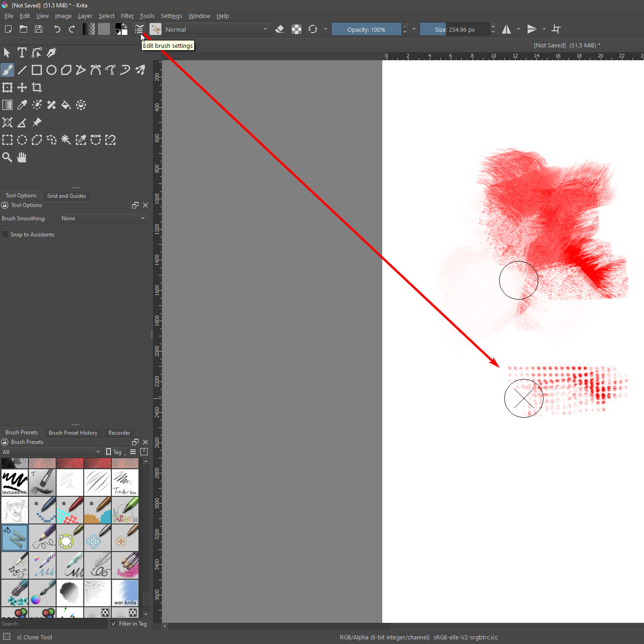The height and width of the screenshot is (644, 644).
Task: Expand the Brush Smoothing dropdown
Action: pyautogui.click(x=103, y=218)
